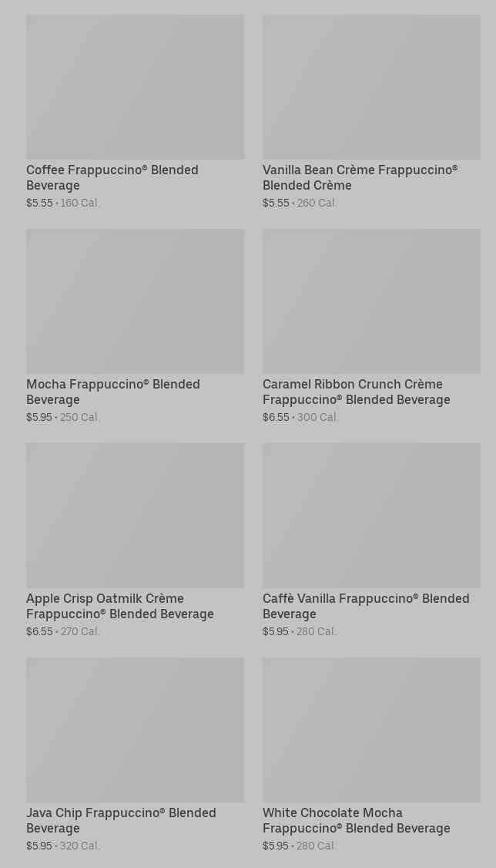Click the $5.55 160 Cal. price text
The width and height of the screenshot is (496, 868).
(x=63, y=203)
